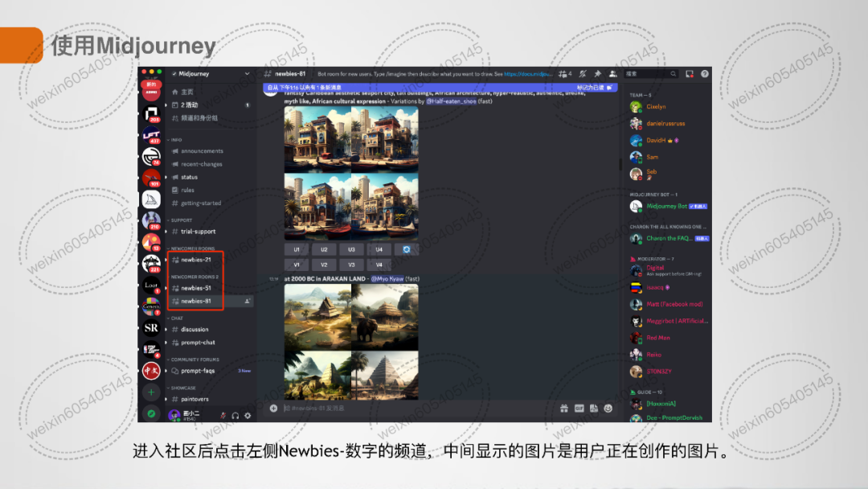Image resolution: width=868 pixels, height=489 pixels.
Task: Open Midjourney Bot in member list
Action: point(669,207)
